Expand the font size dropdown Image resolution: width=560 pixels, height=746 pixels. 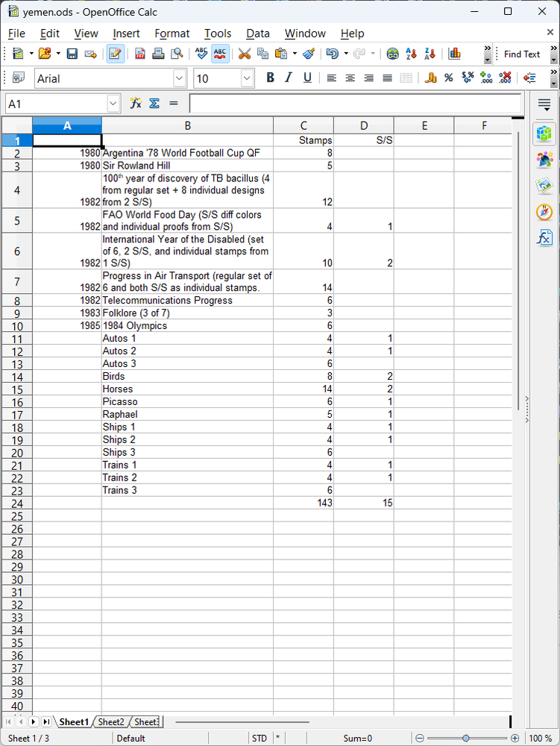pos(247,78)
